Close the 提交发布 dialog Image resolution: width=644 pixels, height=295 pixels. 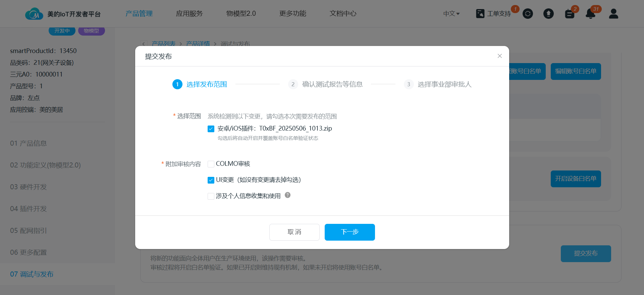[x=499, y=56]
